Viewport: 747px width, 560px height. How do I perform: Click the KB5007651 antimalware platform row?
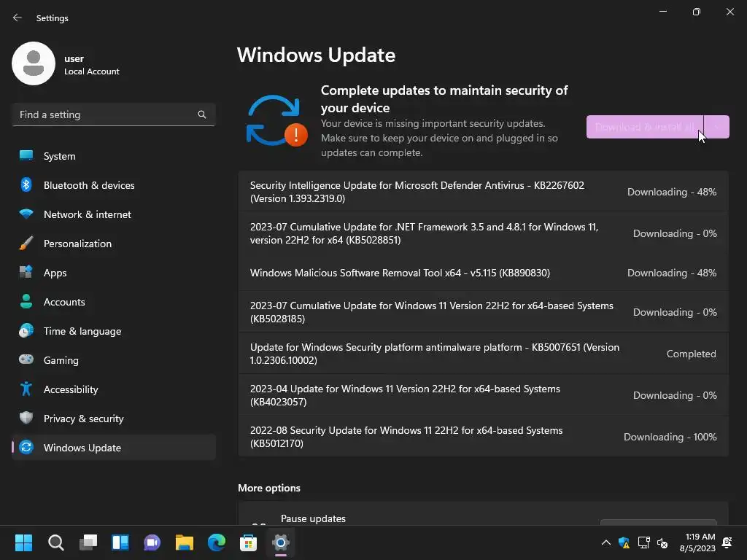point(483,354)
